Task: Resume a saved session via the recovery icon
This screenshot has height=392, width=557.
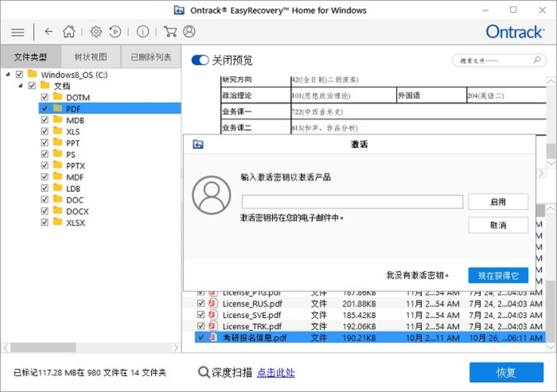Action: click(x=115, y=32)
